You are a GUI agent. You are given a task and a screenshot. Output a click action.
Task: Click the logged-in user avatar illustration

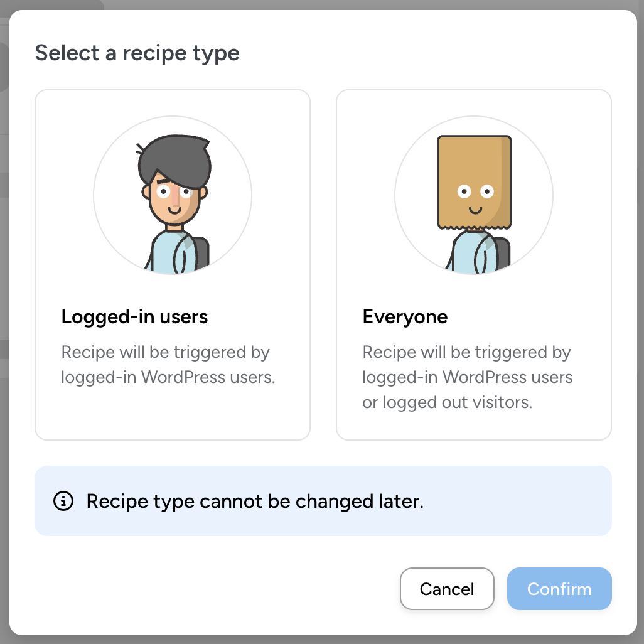coord(173,196)
